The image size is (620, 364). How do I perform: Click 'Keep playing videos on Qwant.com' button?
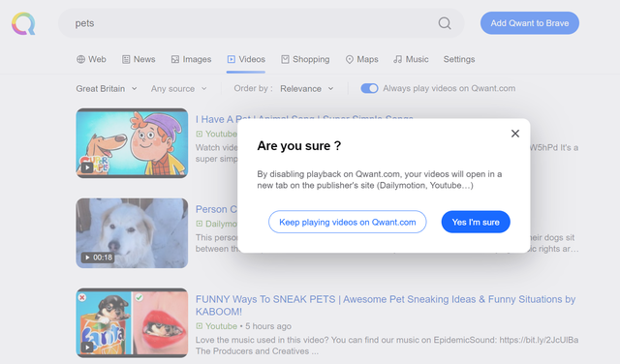click(x=348, y=222)
